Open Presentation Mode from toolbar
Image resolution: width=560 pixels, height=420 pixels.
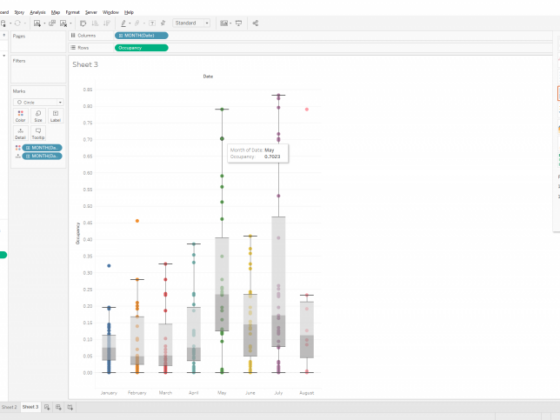pyautogui.click(x=239, y=23)
